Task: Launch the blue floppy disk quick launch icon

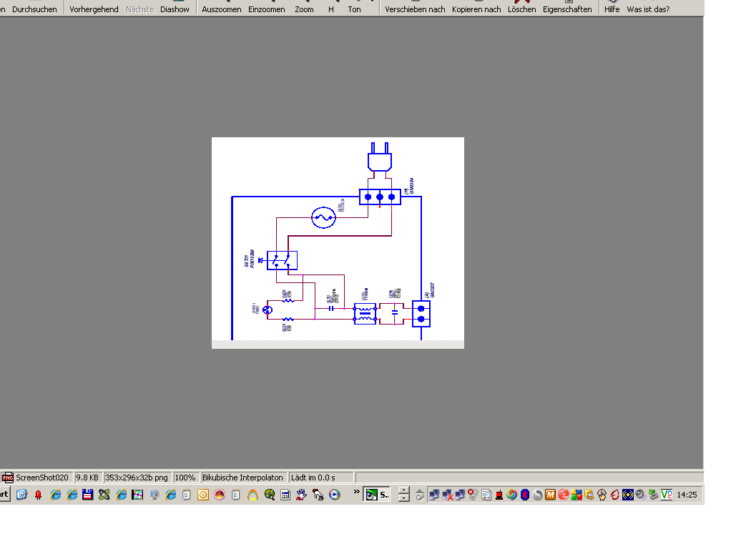Action: [x=87, y=495]
